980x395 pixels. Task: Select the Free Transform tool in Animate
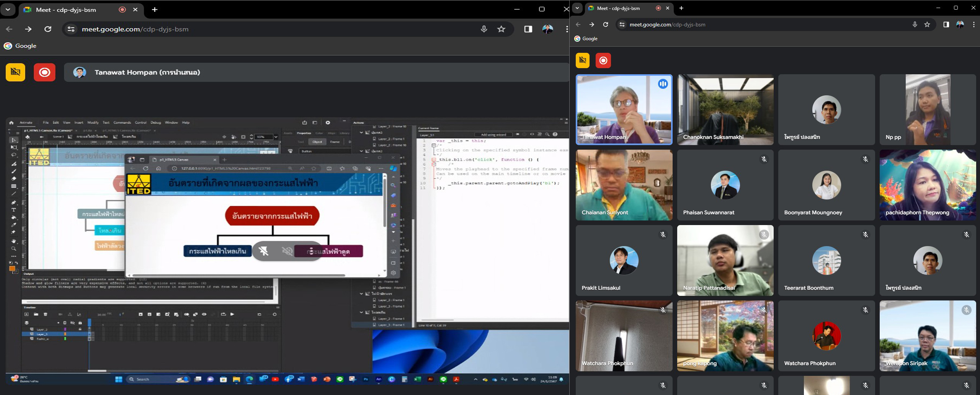tap(14, 148)
